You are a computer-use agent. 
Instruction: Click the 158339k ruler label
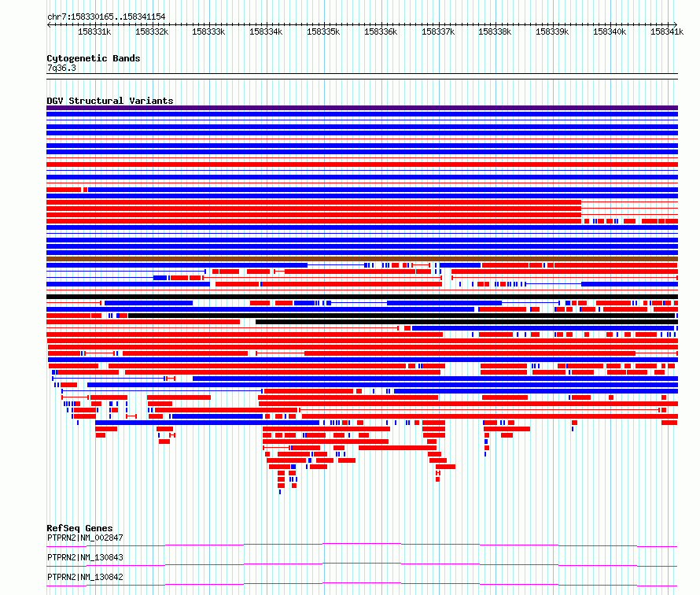[552, 31]
